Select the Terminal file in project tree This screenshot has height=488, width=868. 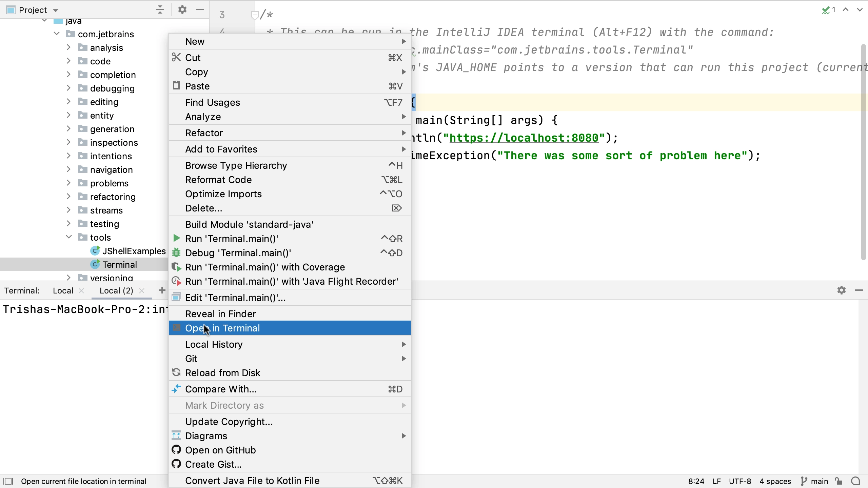[x=119, y=265]
